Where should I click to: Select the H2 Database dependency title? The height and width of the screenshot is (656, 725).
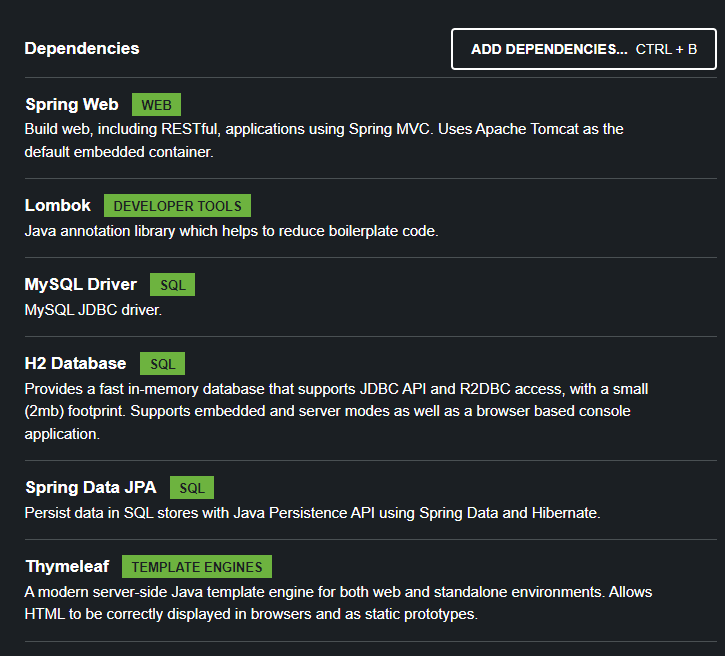(x=75, y=363)
